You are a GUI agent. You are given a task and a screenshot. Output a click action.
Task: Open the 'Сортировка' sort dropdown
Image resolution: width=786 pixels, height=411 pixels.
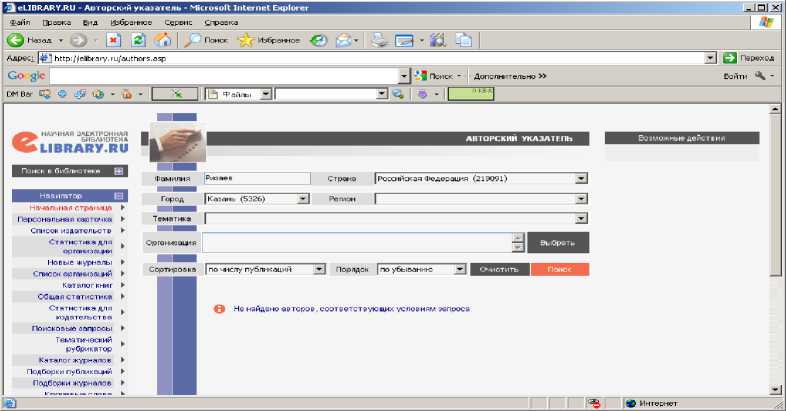click(x=319, y=270)
